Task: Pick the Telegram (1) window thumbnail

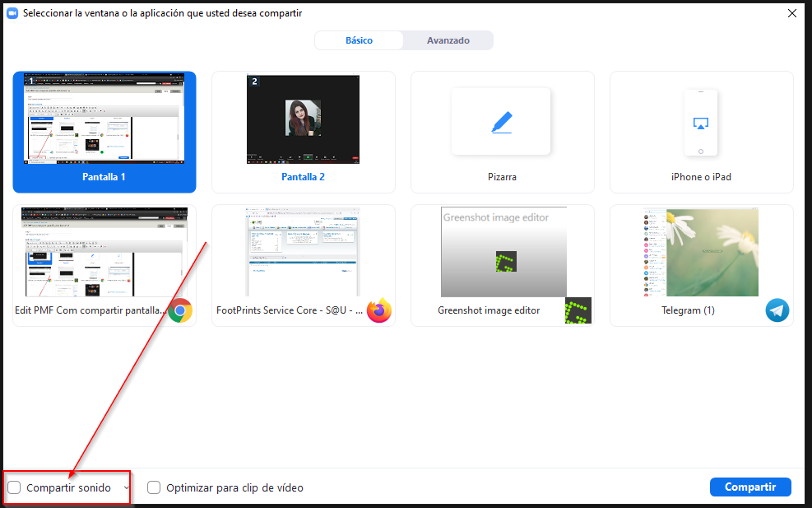Action: (701, 253)
